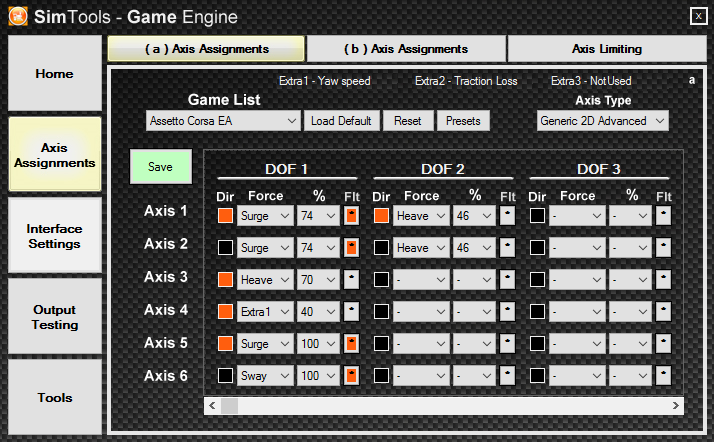Image resolution: width=714 pixels, height=442 pixels.
Task: Open the Presets button
Action: [464, 121]
